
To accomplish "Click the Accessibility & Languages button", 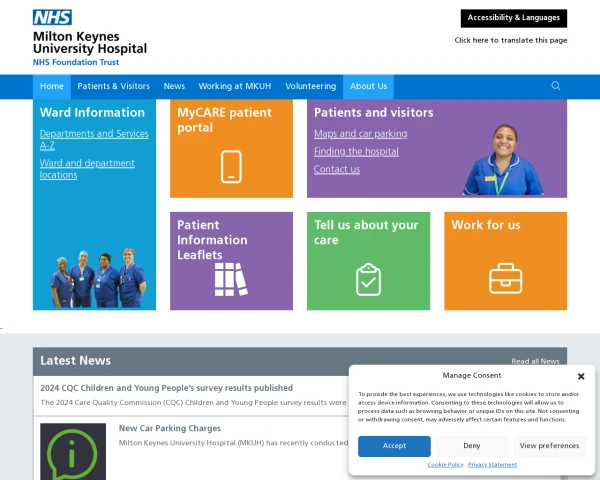I will tap(514, 18).
